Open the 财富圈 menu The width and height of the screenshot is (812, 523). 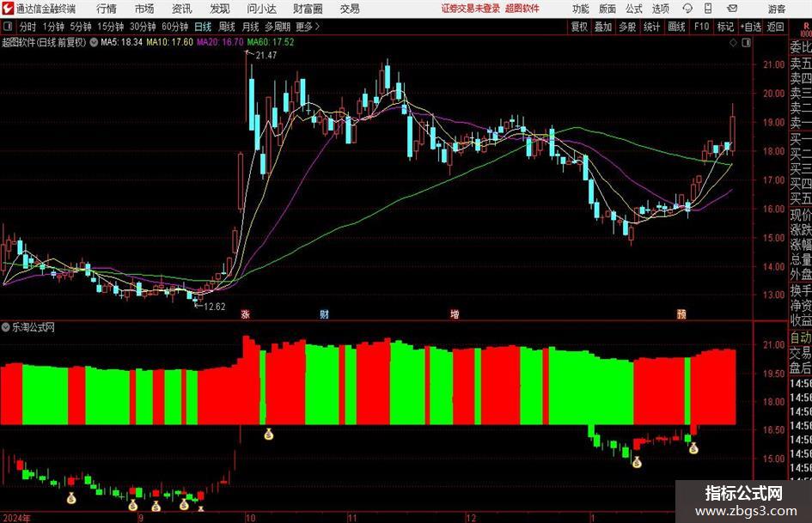308,9
